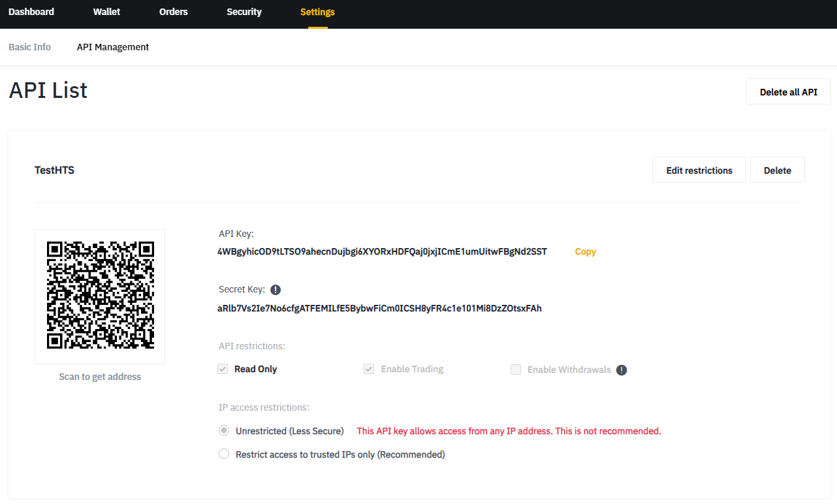Delete the TestHTS API key
This screenshot has height=504, width=837.
coord(777,170)
